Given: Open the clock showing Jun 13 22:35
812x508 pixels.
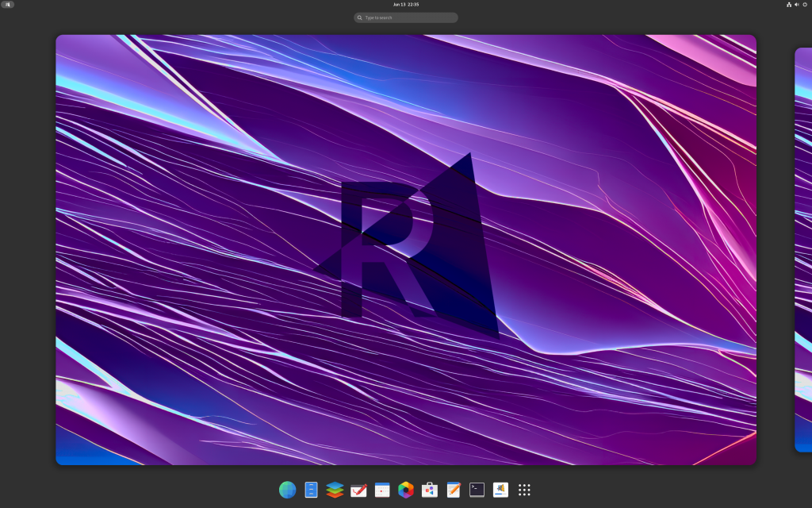Looking at the screenshot, I should pos(405,5).
